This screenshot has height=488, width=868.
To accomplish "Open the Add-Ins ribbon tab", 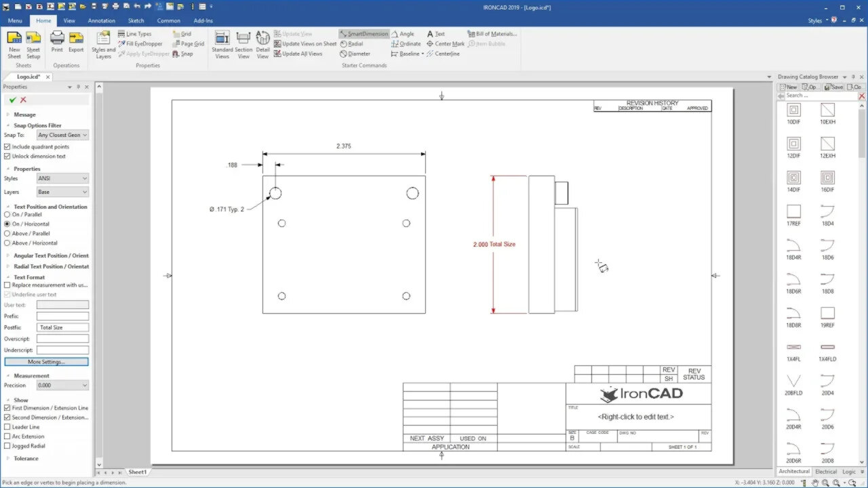I will pyautogui.click(x=203, y=20).
